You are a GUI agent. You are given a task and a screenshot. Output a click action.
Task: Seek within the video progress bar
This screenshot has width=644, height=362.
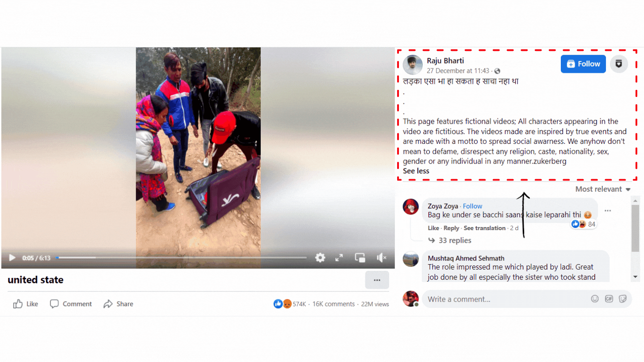(181, 257)
